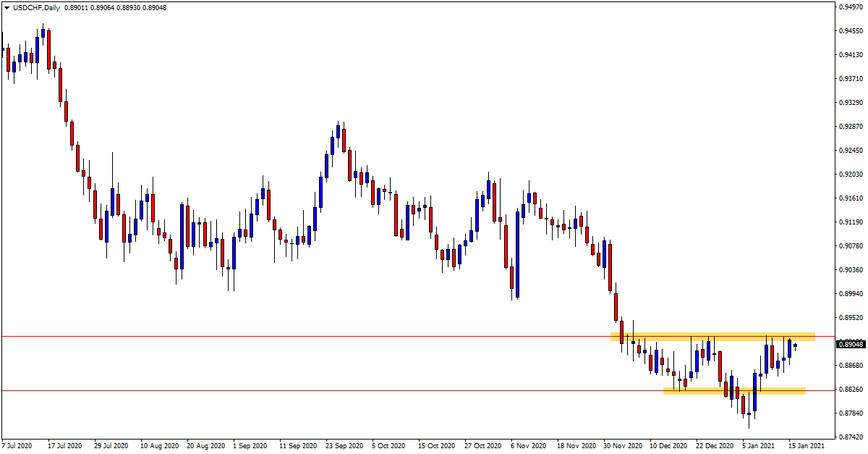
Task: Click the 10 Dec 2020 date label
Action: click(668, 447)
